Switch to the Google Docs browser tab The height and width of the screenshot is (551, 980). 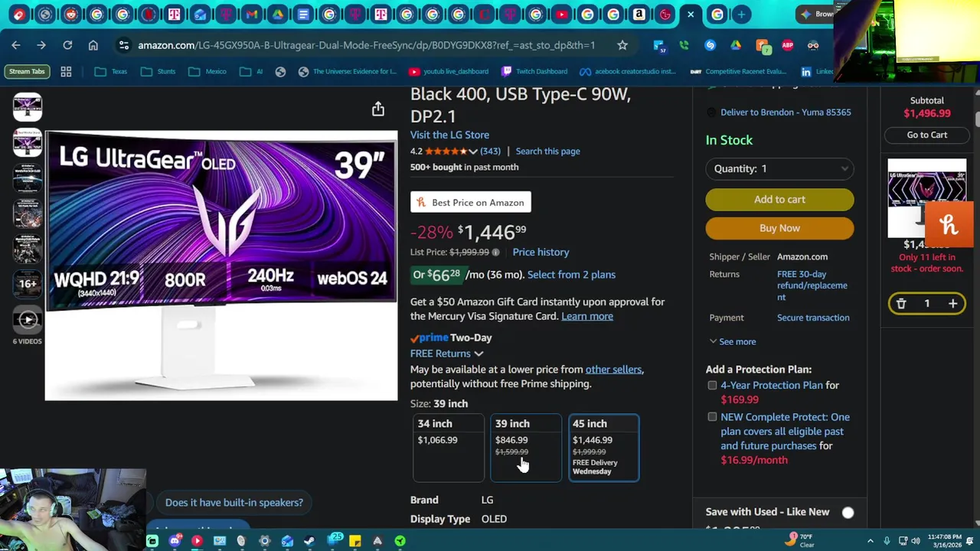click(303, 14)
